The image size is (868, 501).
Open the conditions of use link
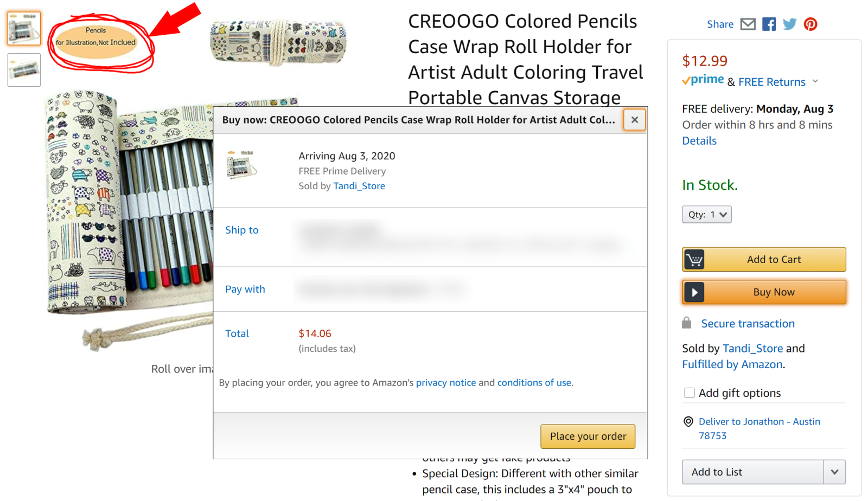[534, 383]
